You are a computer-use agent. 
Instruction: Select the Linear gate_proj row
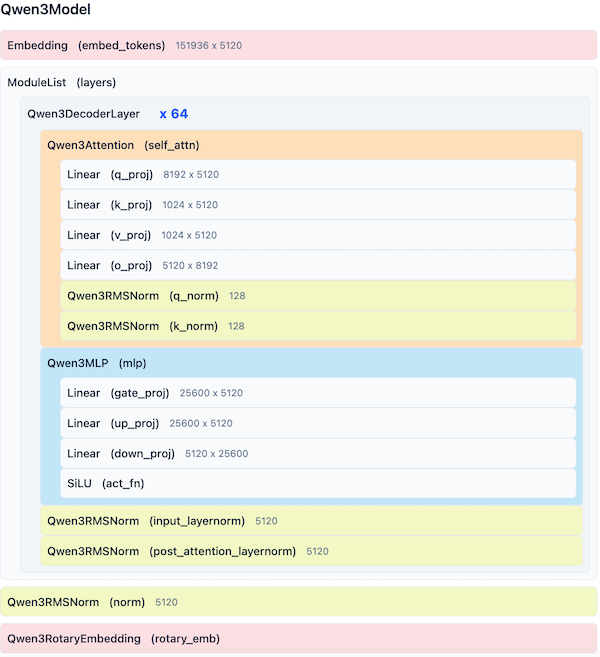pos(317,393)
